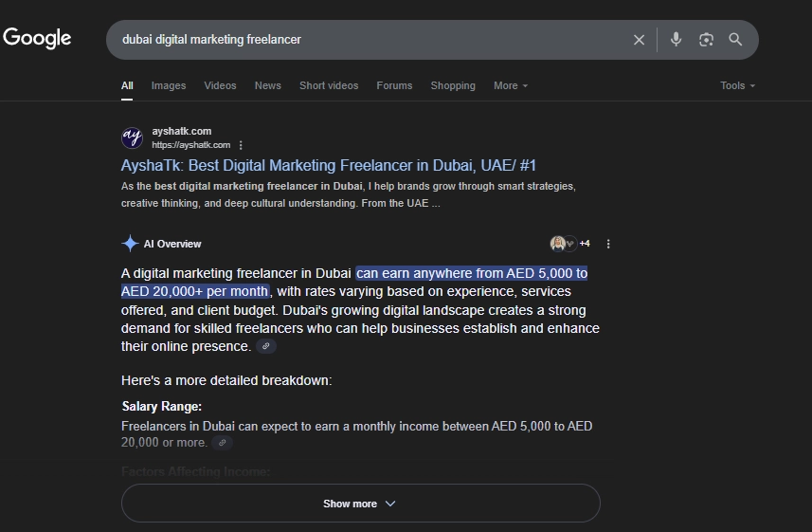The height and width of the screenshot is (532, 812).
Task: Click the https://ayshatk.com URL text
Action: pyautogui.click(x=191, y=145)
